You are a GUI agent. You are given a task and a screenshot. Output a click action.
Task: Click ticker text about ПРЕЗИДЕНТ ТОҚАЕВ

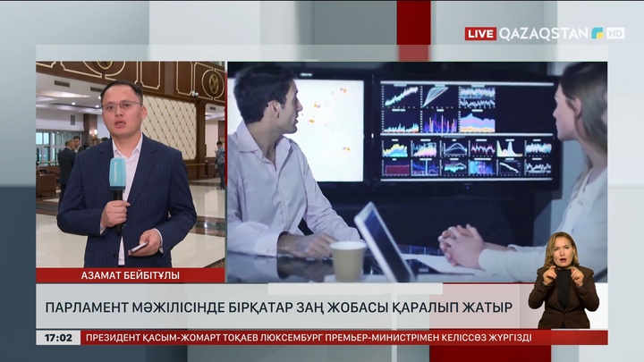click(309, 338)
